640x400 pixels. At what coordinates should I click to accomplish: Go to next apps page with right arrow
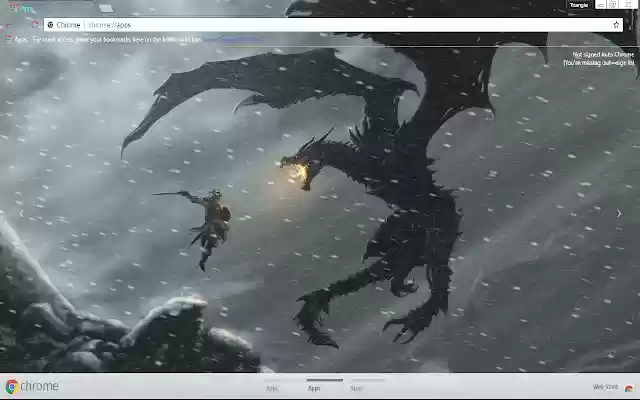[x=619, y=213]
